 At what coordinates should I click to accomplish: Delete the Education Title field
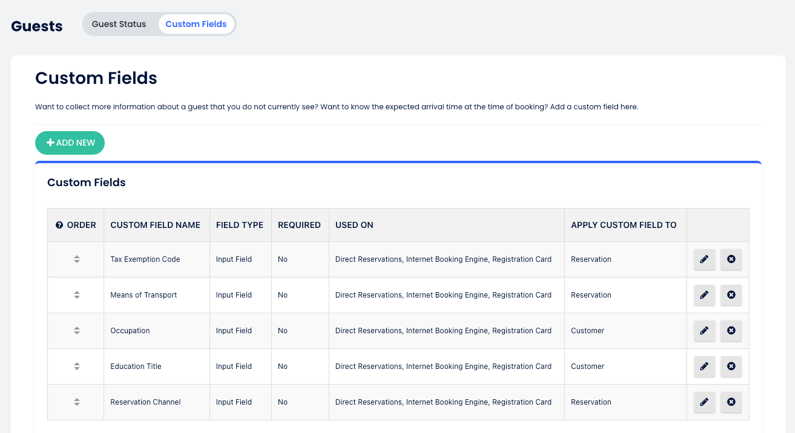(731, 366)
